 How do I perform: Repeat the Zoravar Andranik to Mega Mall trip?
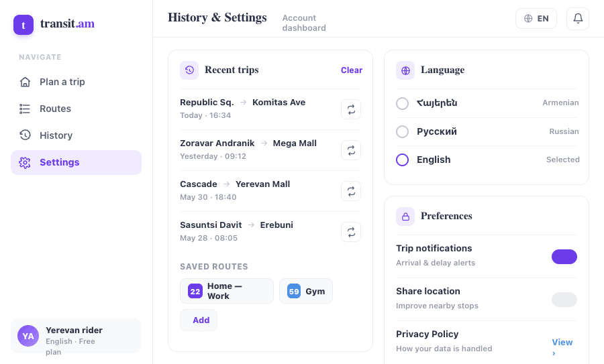(351, 150)
